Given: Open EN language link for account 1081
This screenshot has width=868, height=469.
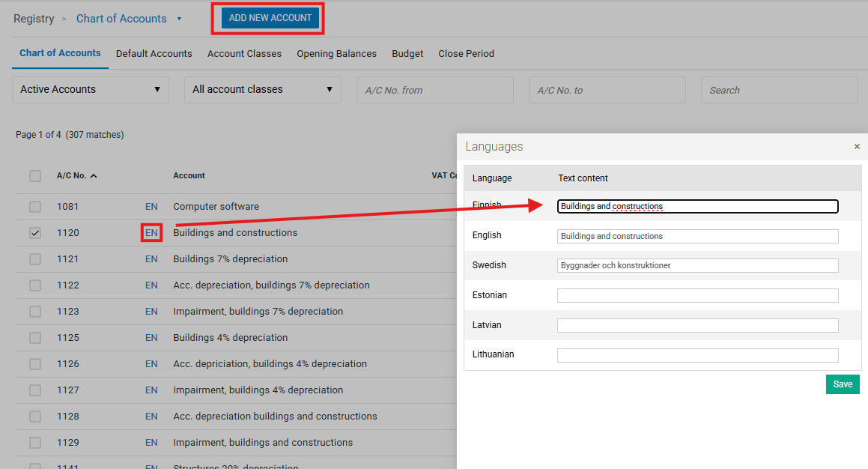Looking at the screenshot, I should tap(151, 207).
